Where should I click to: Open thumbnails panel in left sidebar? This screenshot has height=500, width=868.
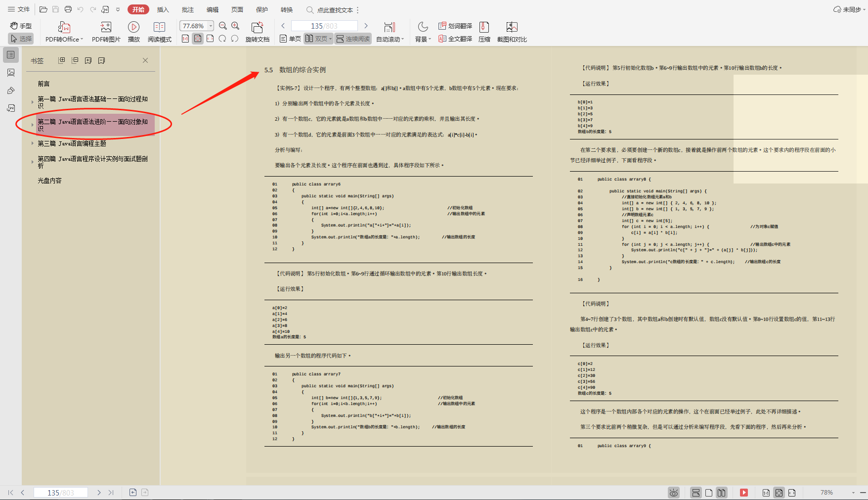[x=11, y=73]
